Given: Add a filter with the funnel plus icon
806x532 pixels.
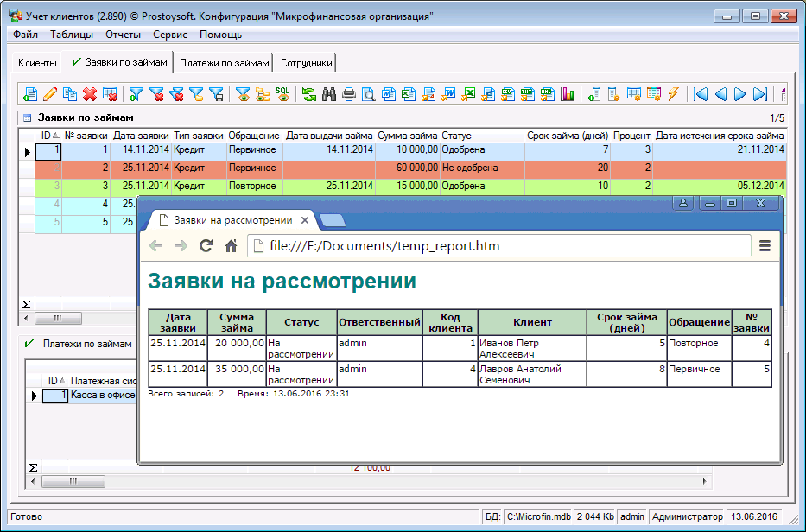Looking at the screenshot, I should click(x=136, y=94).
